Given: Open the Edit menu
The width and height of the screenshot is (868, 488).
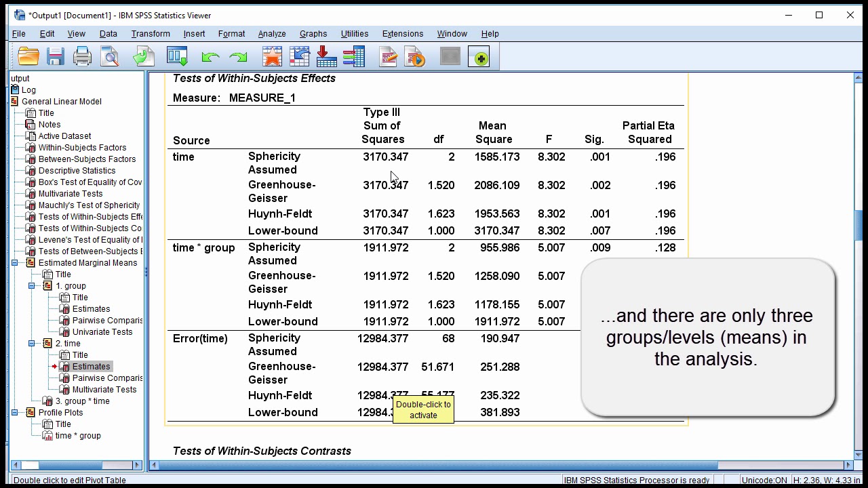Looking at the screenshot, I should tap(47, 33).
